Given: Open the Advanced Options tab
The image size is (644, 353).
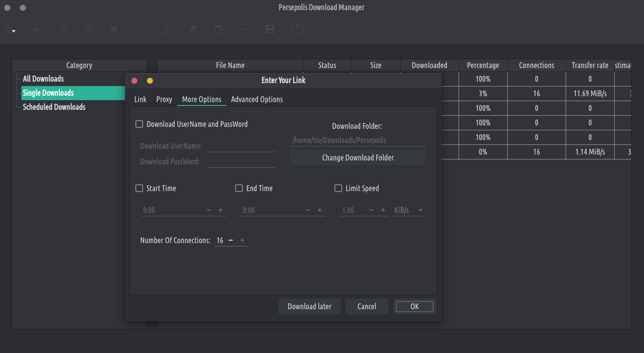Looking at the screenshot, I should tap(257, 99).
